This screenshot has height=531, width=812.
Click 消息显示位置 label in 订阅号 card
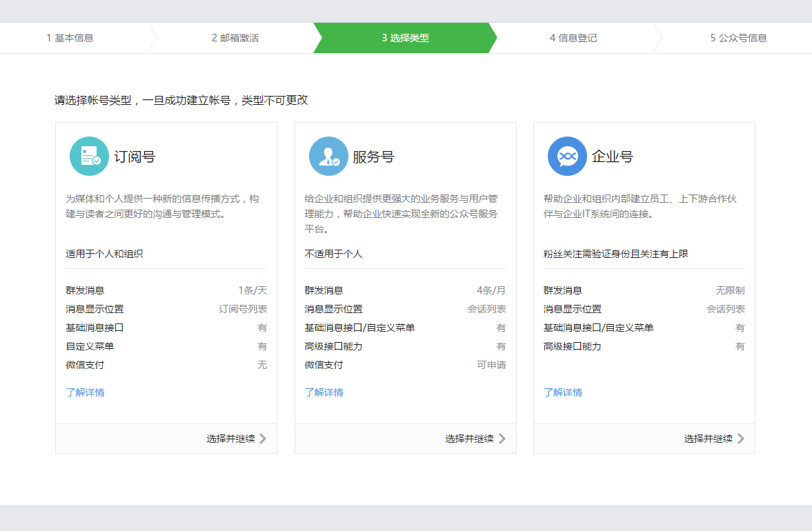95,309
